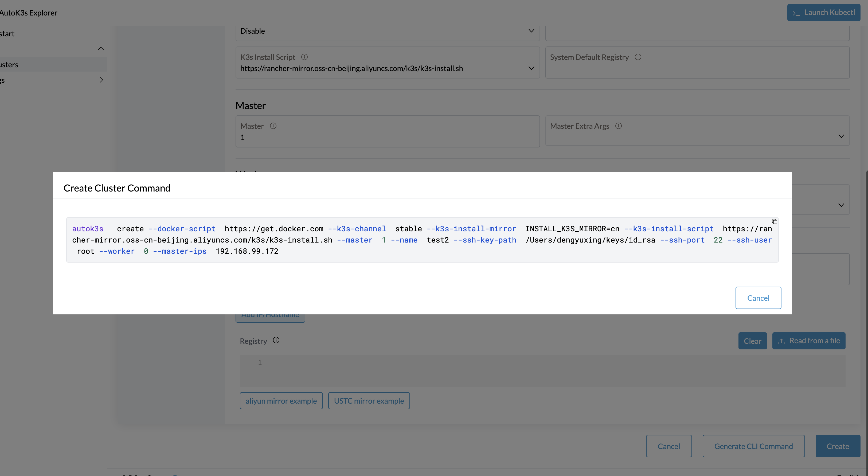868x476 pixels.
Task: View System Default Registry info tooltip
Action: coord(638,57)
